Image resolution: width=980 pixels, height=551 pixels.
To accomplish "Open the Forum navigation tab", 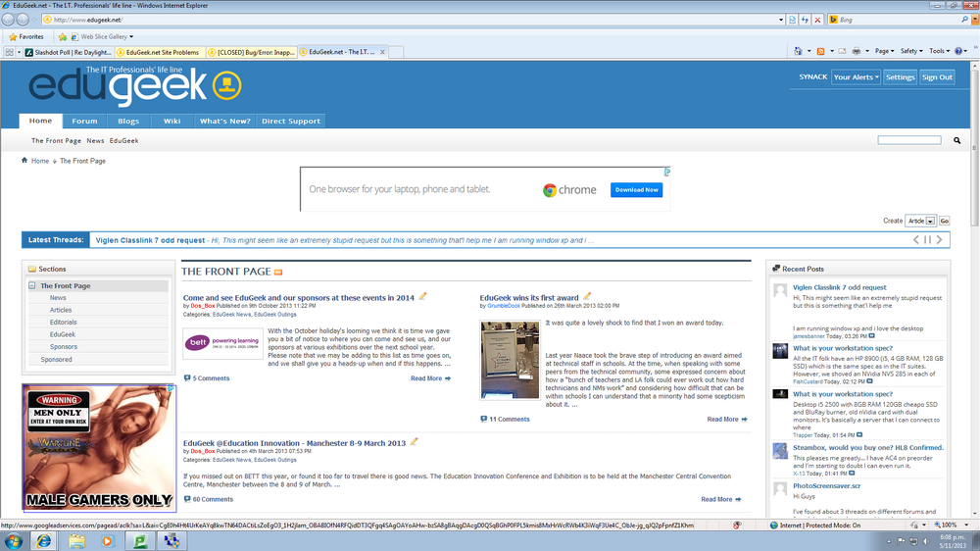I will tap(84, 122).
